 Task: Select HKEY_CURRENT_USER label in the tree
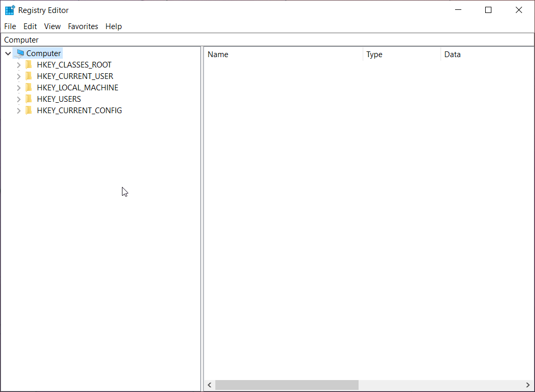pyautogui.click(x=75, y=76)
